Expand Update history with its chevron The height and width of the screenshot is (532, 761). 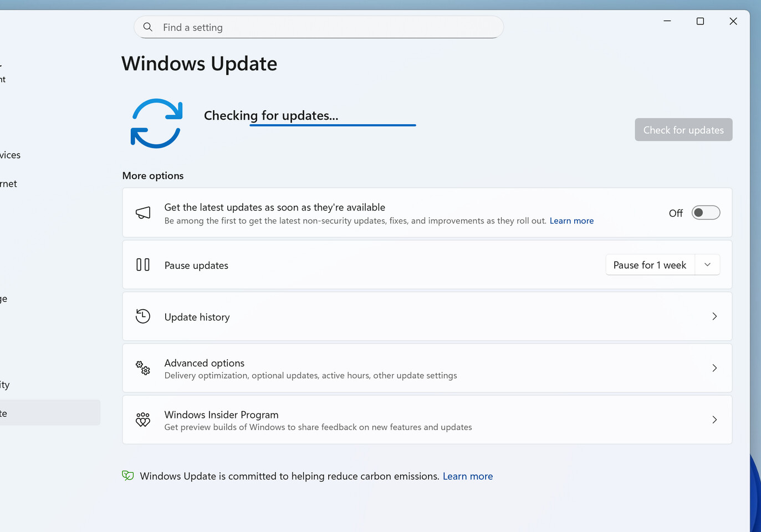[714, 316]
